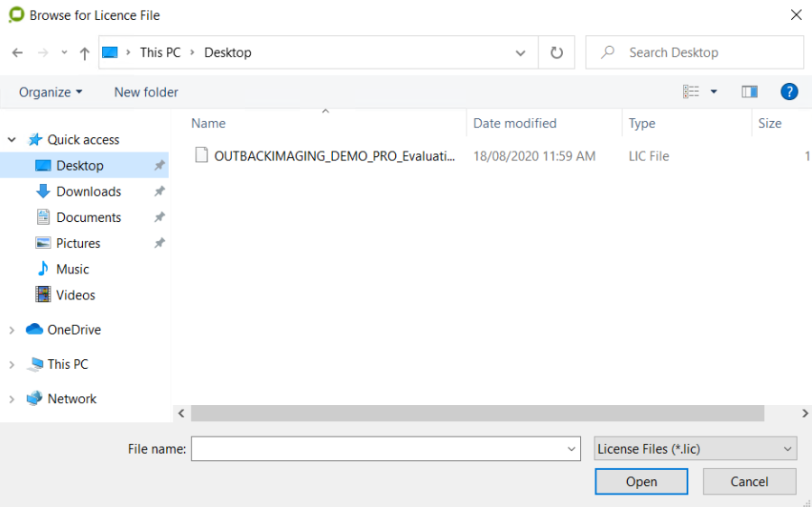Image resolution: width=812 pixels, height=507 pixels.
Task: Click the Open button
Action: pyautogui.click(x=641, y=482)
